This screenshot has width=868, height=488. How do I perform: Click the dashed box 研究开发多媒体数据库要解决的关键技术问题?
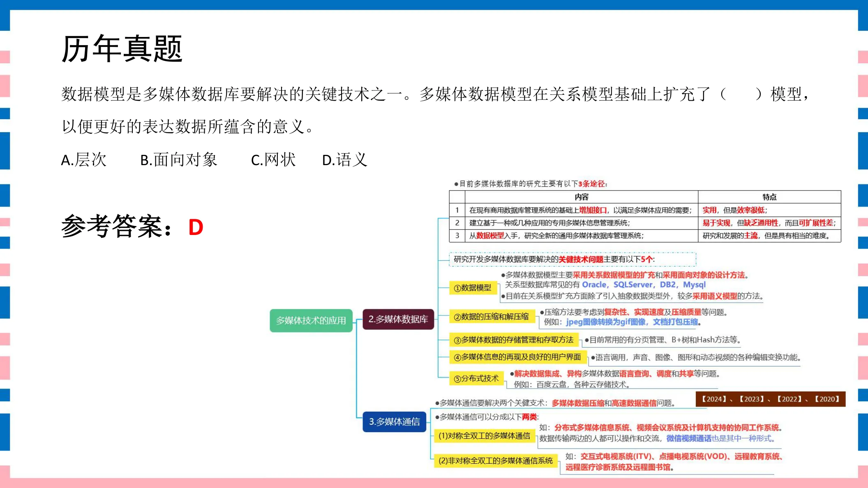click(573, 260)
